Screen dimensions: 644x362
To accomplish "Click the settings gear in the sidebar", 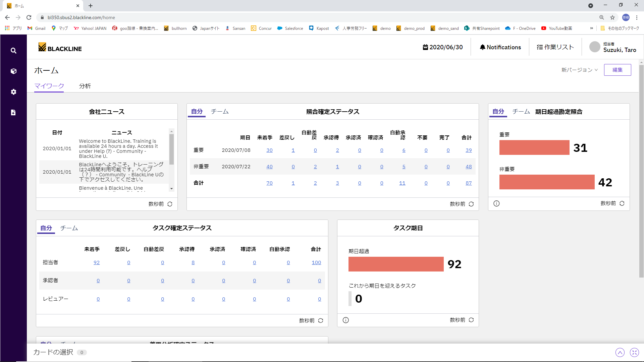I will pos(13,92).
